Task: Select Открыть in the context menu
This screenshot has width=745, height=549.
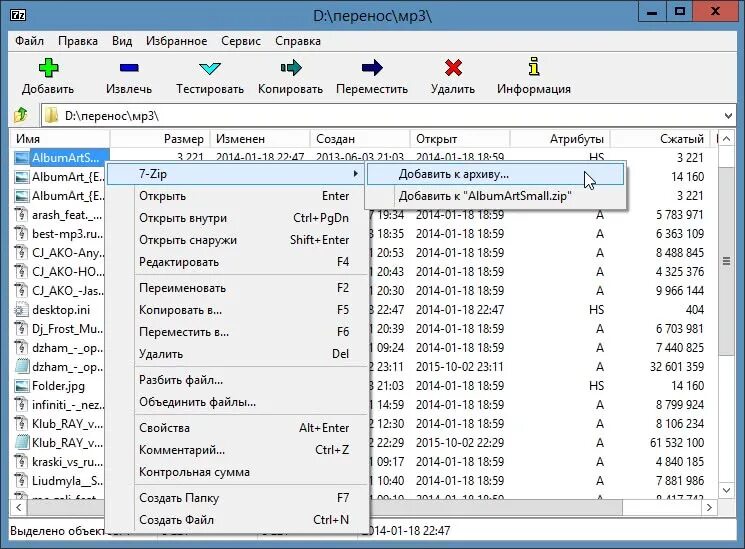Action: tap(237, 196)
